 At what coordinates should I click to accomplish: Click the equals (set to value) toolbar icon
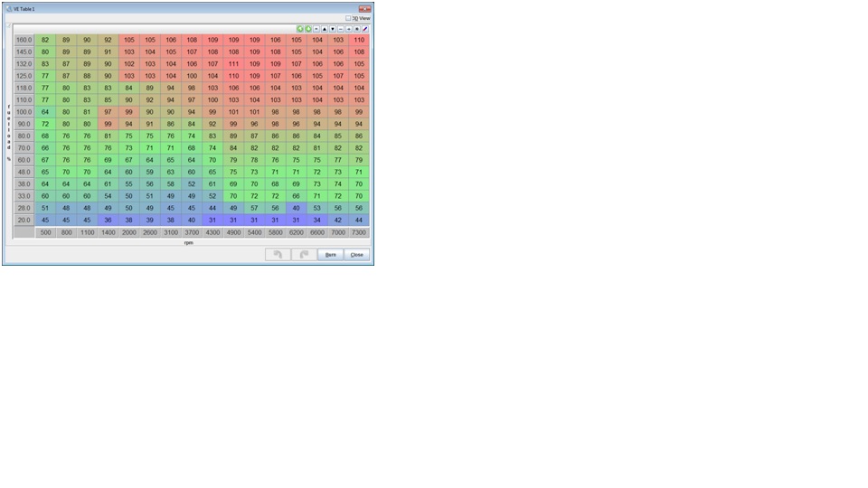(316, 29)
